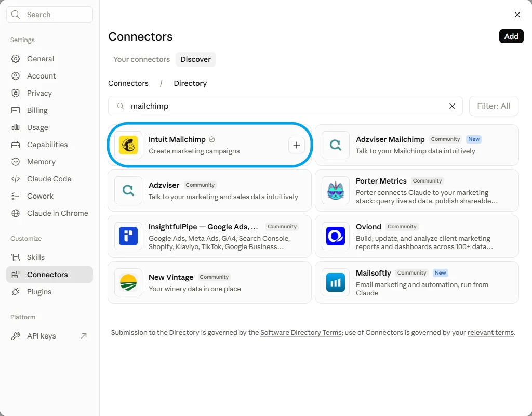Open the Mailsoftly card title

(x=373, y=273)
